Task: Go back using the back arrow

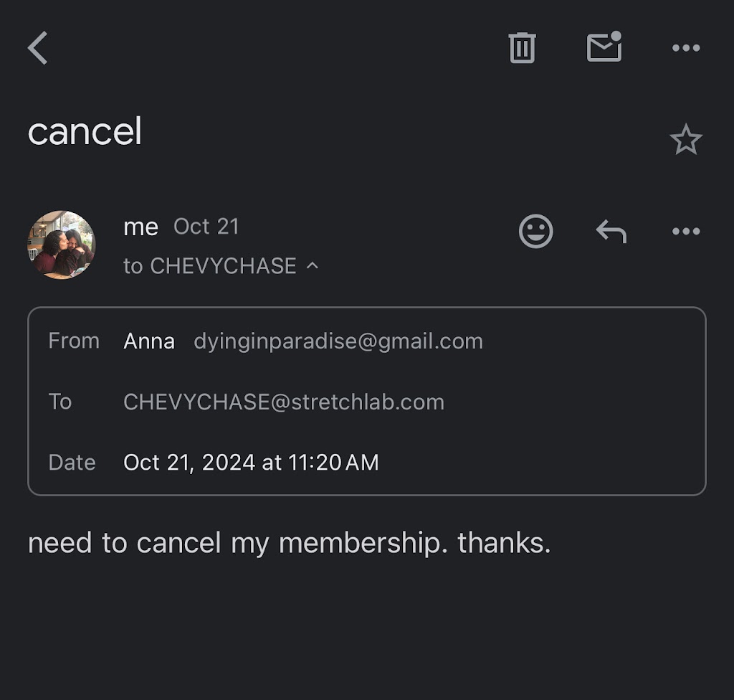Action: [x=38, y=49]
